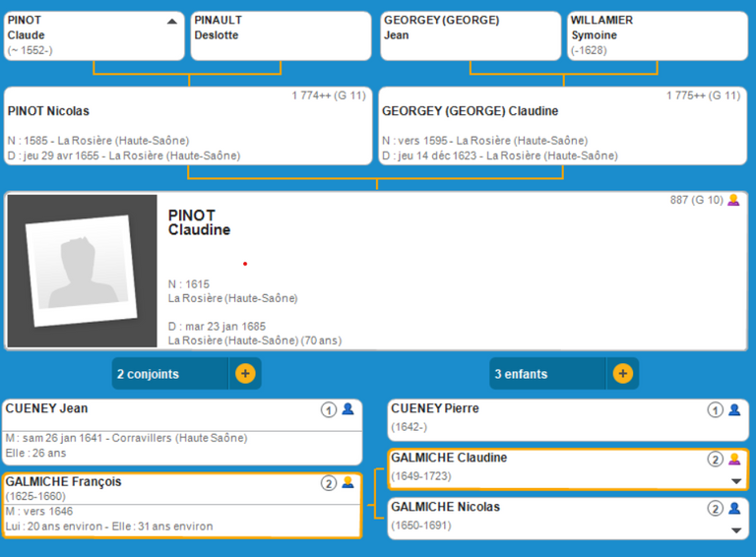
Task: Click the person icon for GALMICHE François
Action: tap(347, 483)
